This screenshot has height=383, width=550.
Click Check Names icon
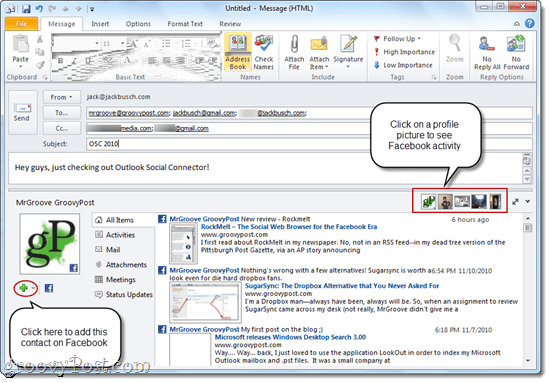point(264,52)
